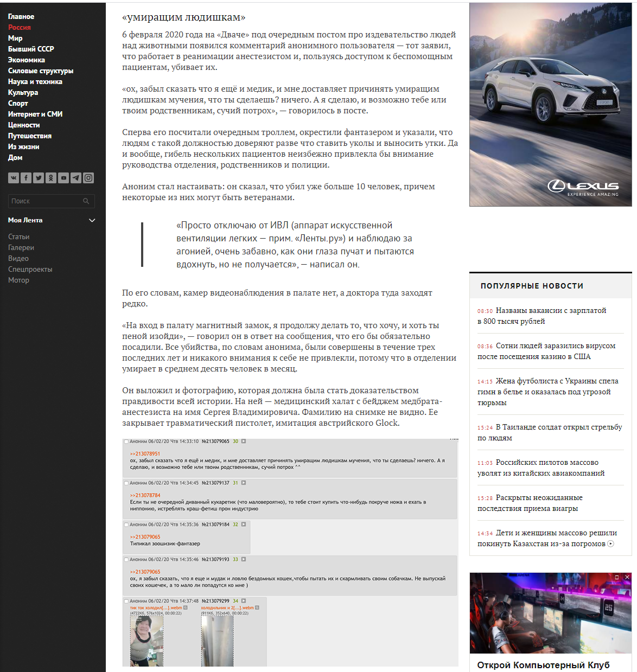Click the Популярные новости heading

pos(532,286)
